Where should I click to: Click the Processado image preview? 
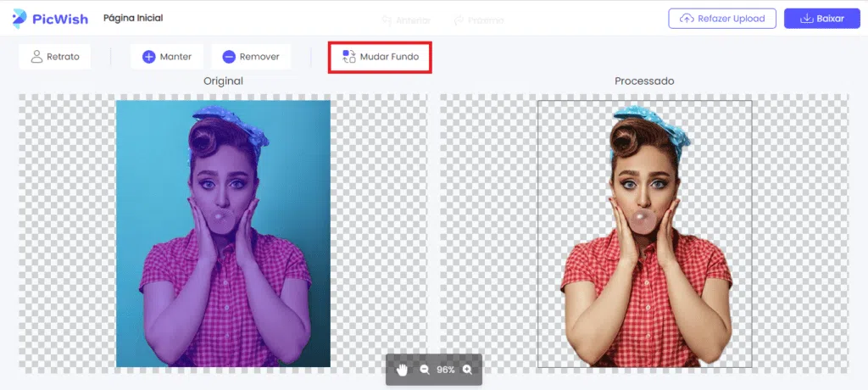pyautogui.click(x=644, y=233)
